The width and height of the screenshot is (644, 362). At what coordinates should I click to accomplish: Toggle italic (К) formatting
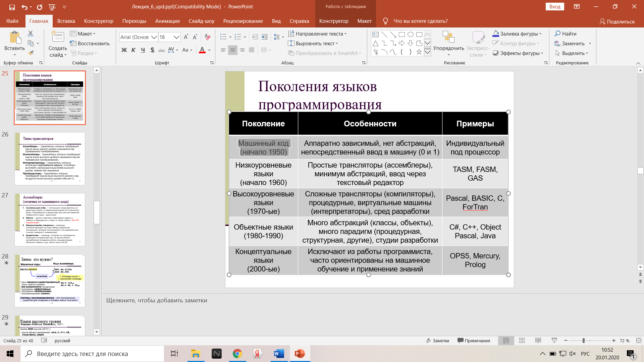click(133, 50)
